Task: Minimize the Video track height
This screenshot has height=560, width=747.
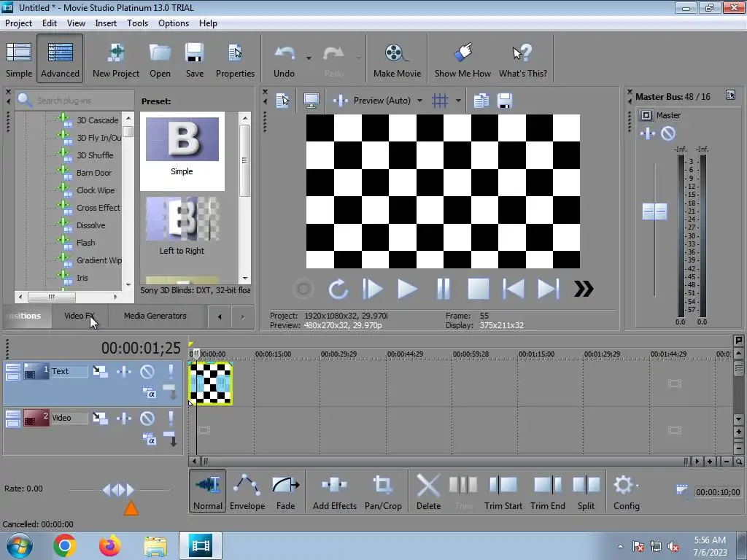Action: coord(13,418)
